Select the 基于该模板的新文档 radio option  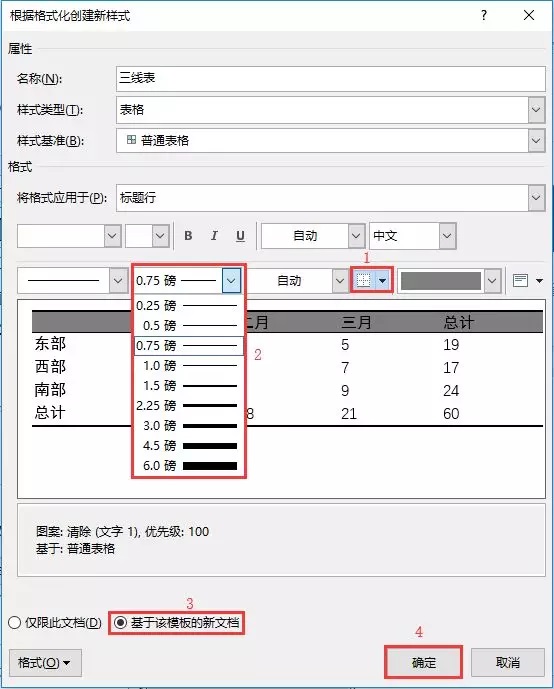[176, 623]
